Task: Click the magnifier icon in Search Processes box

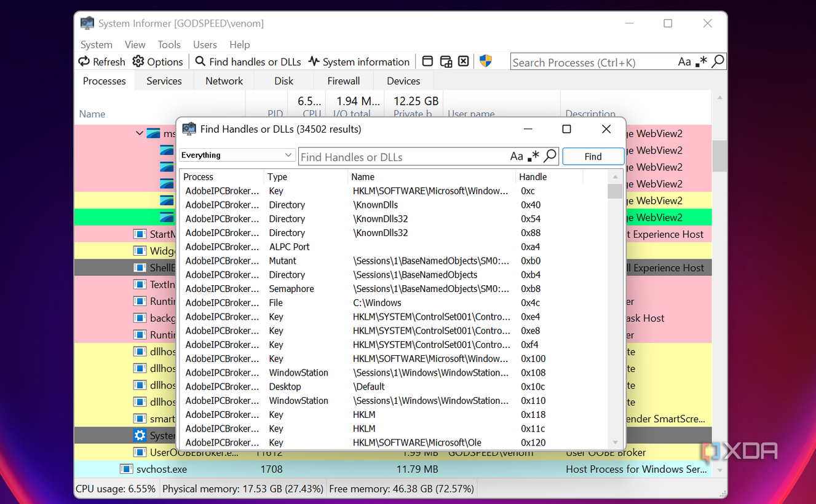Action: click(717, 61)
